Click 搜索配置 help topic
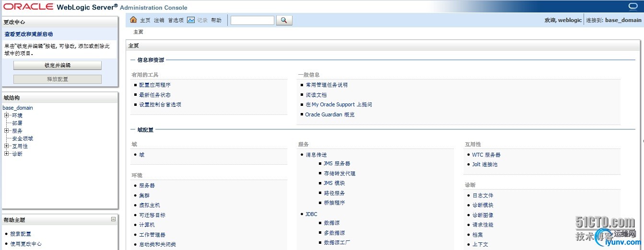 (x=21, y=234)
